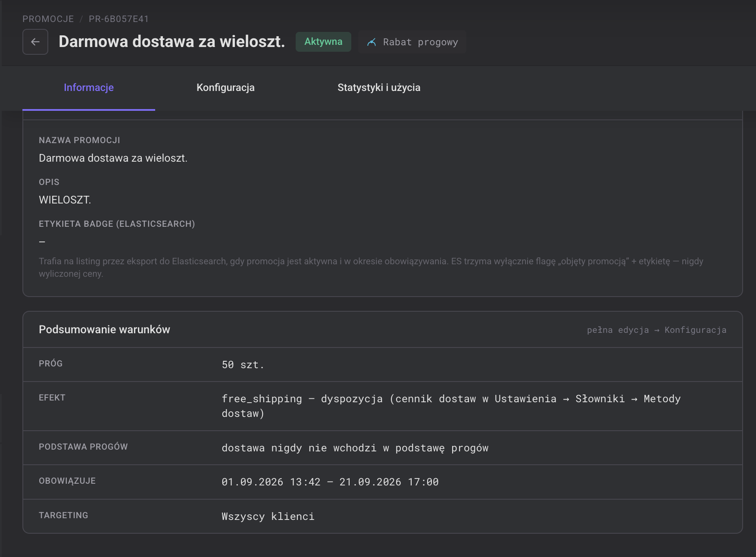
Task: Click the Wszyscy klienci targeting value
Action: [x=268, y=516]
